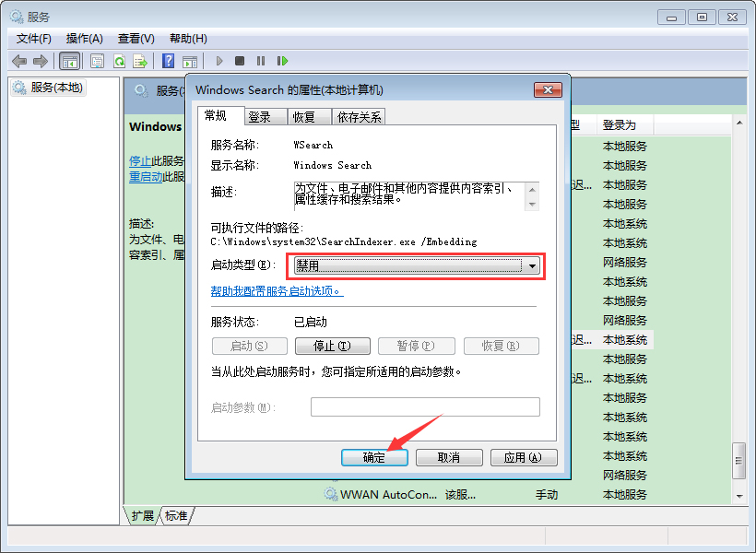Screen dimensions: 756x553
Task: Click inside the 启动参数 input field
Action: point(425,406)
